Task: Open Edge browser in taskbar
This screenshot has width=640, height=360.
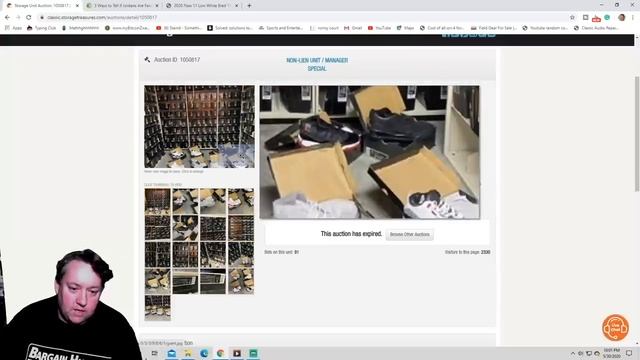Action: pyautogui.click(x=204, y=353)
